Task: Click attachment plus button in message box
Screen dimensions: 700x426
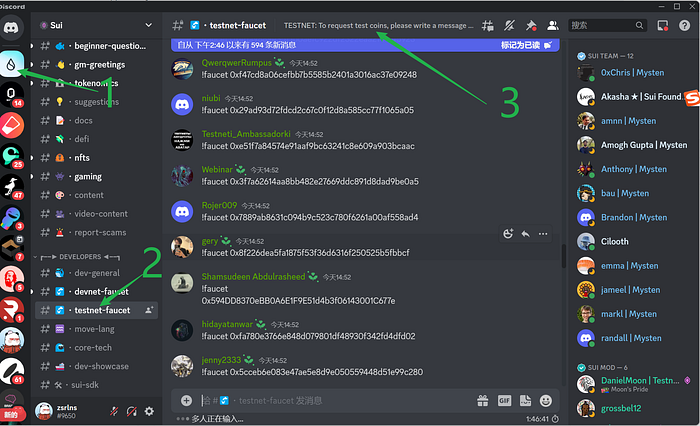Action: [186, 401]
